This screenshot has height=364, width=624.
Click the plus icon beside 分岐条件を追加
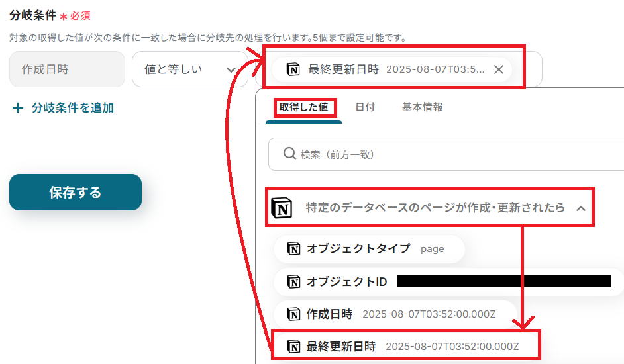pyautogui.click(x=18, y=108)
